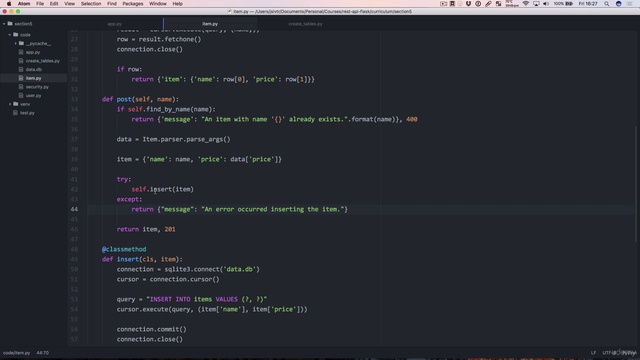Click the file icon beside create_tables.py
Screen dimensions: 640x360
pos(21,61)
